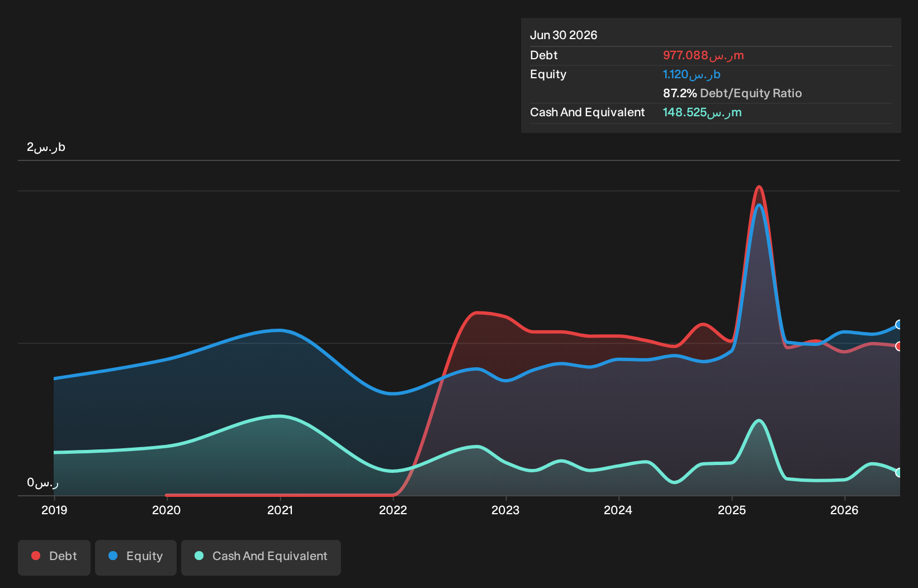Select the 2022 x-axis label
The height and width of the screenshot is (588, 918).
click(x=393, y=510)
